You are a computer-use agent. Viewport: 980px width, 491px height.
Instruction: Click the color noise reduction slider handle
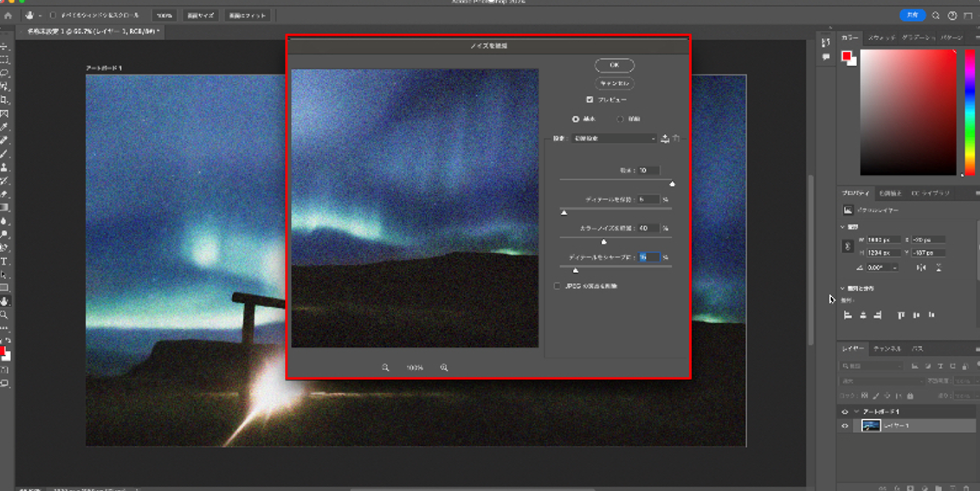[604, 242]
